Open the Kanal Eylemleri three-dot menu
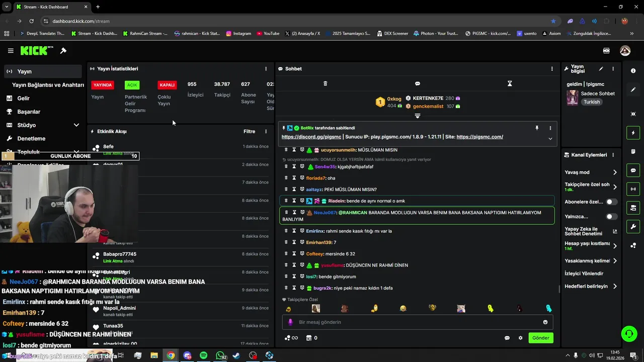This screenshot has height=362, width=644. click(x=613, y=155)
